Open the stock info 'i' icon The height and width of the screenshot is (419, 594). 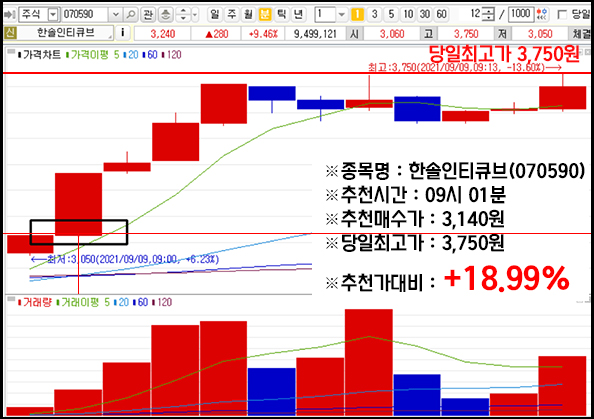(122, 33)
